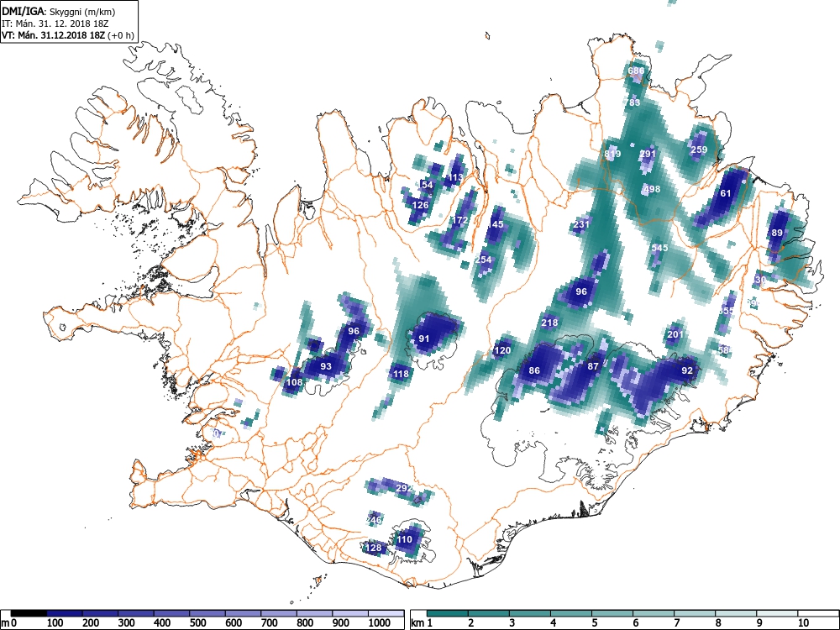Click the 126 value label
Screen dimensions: 840x630
click(421, 205)
